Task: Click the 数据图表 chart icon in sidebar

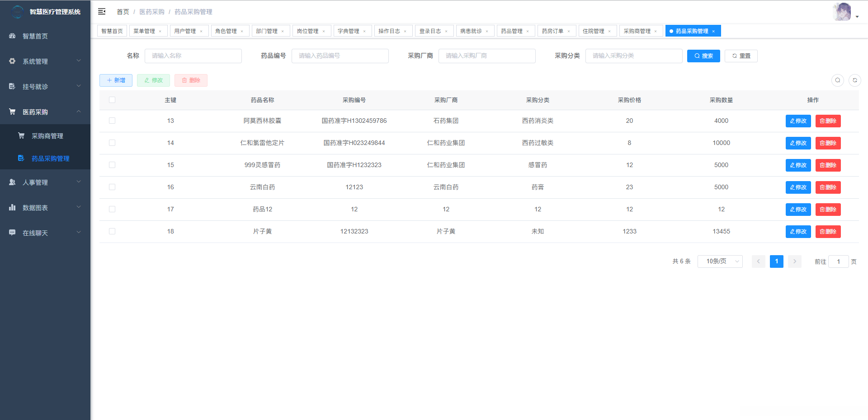Action: click(12, 207)
